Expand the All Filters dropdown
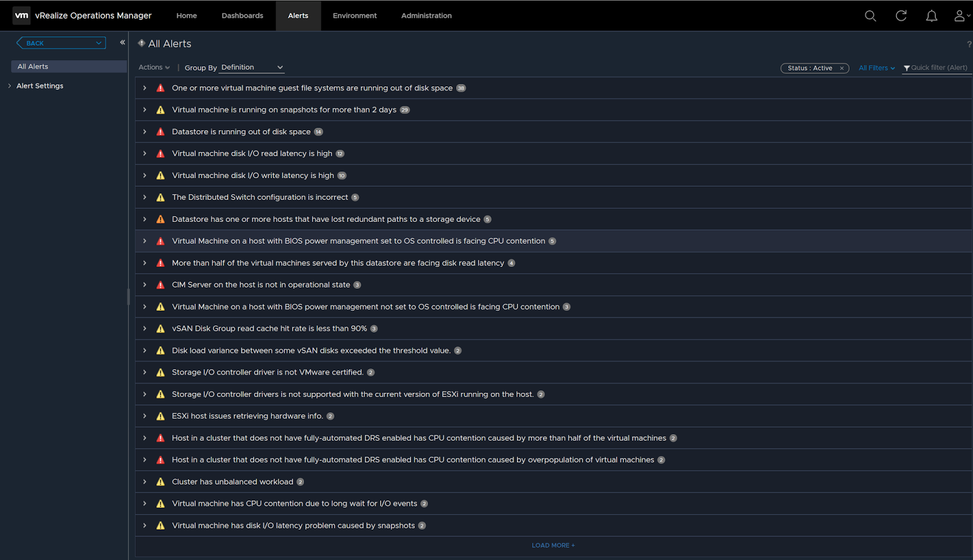Image resolution: width=973 pixels, height=560 pixels. coord(876,68)
